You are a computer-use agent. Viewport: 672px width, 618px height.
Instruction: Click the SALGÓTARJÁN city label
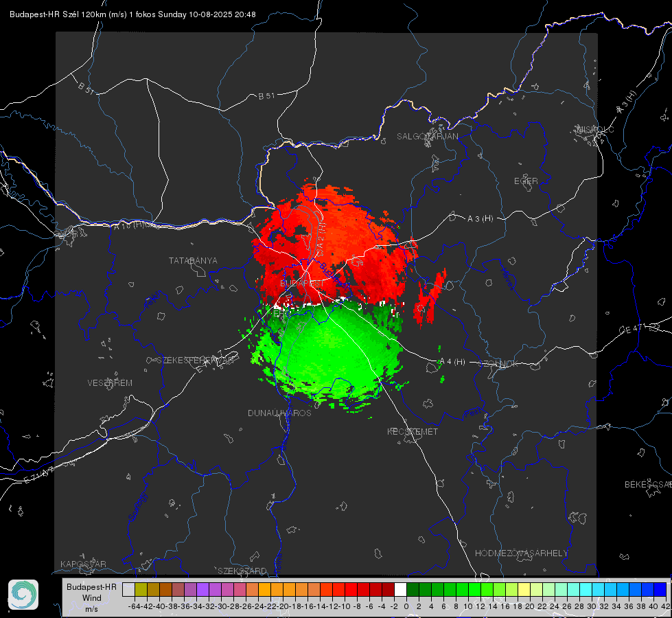(427, 137)
